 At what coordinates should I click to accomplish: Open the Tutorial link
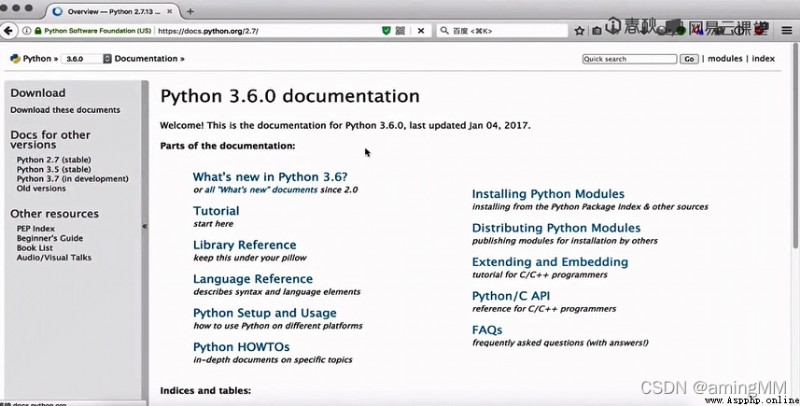tap(216, 211)
